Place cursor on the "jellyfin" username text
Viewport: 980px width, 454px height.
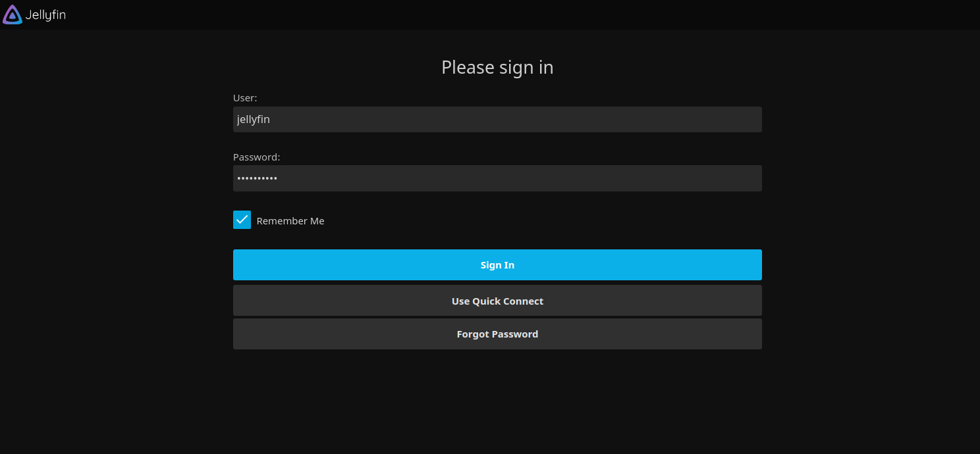(x=254, y=120)
